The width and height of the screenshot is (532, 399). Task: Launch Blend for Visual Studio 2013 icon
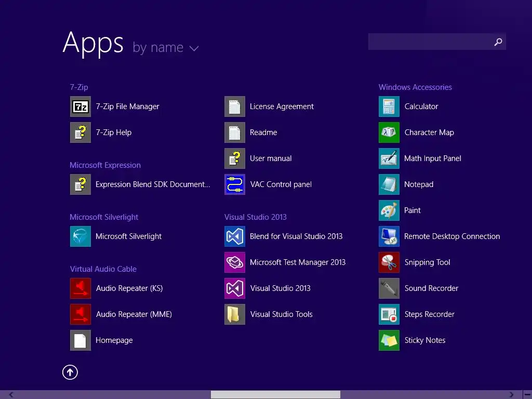pos(235,236)
